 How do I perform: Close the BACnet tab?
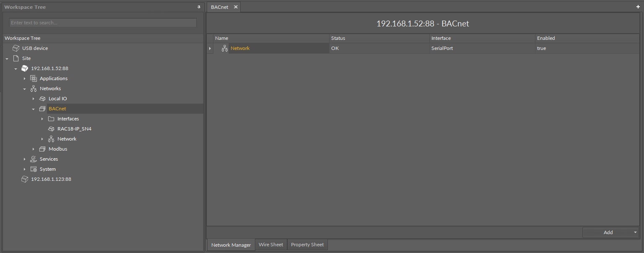point(236,7)
